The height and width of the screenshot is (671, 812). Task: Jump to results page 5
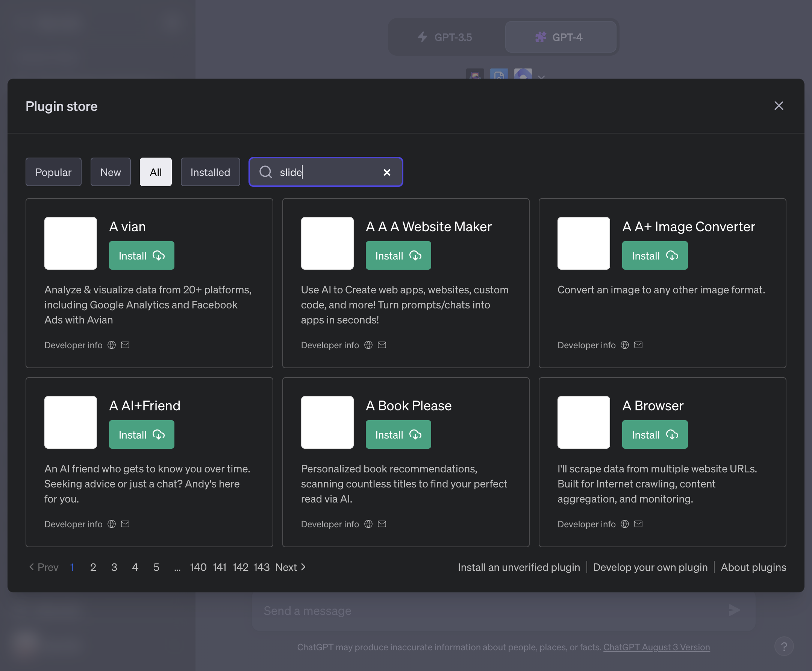coord(156,567)
